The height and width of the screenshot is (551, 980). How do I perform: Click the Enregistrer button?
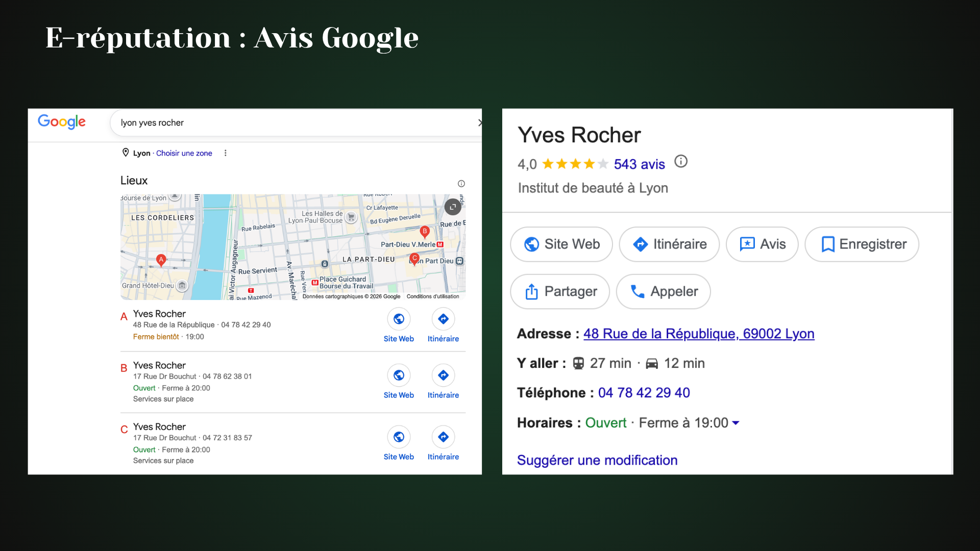(862, 244)
